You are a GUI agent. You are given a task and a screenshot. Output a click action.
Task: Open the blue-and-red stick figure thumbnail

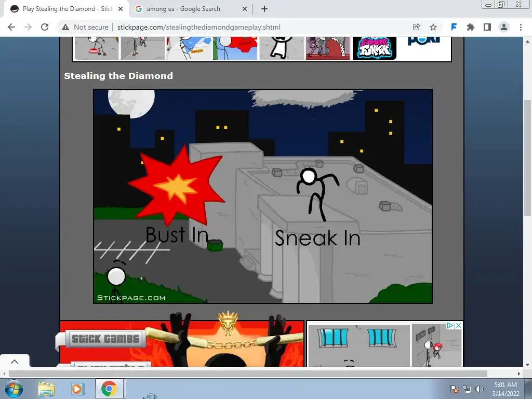tap(235, 48)
